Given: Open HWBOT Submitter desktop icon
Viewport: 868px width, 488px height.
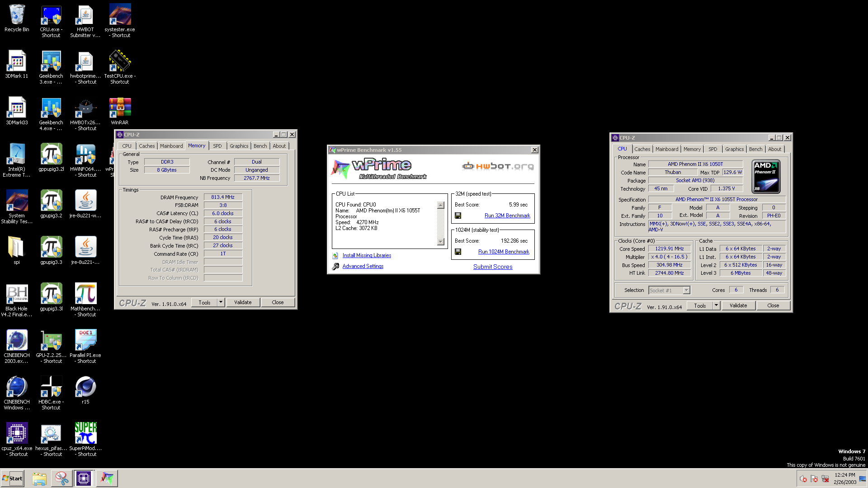Looking at the screenshot, I should tap(85, 21).
